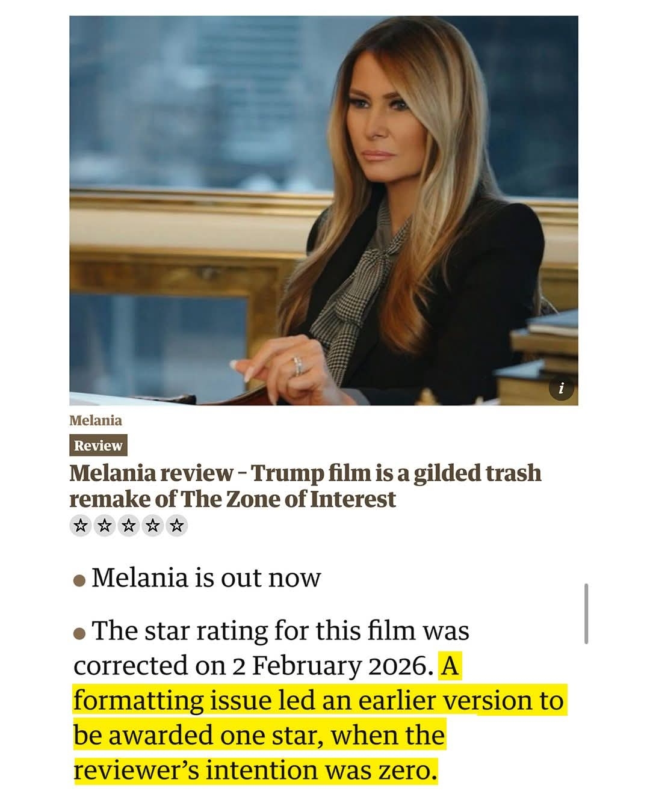Screen dimensions: 650x812
Task: Click the second star in the rating
Action: click(x=105, y=526)
